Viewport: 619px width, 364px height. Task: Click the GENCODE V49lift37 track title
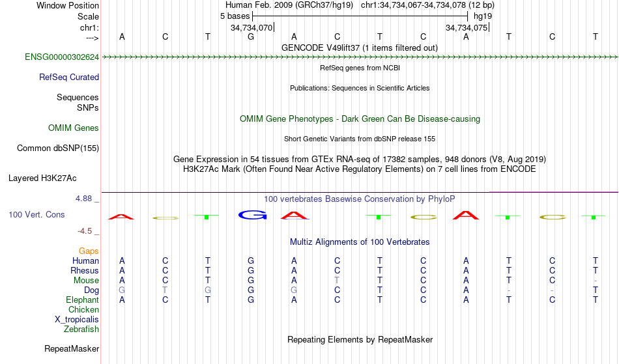(x=359, y=48)
